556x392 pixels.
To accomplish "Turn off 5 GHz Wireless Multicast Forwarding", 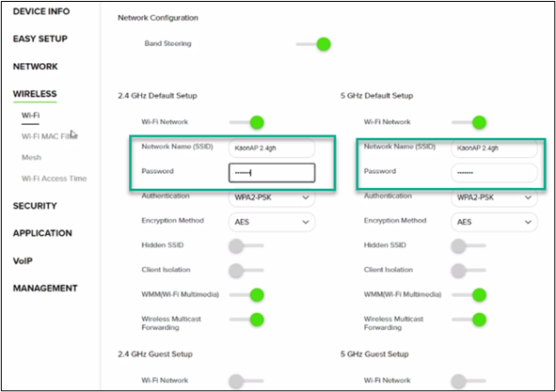I will tap(469, 320).
